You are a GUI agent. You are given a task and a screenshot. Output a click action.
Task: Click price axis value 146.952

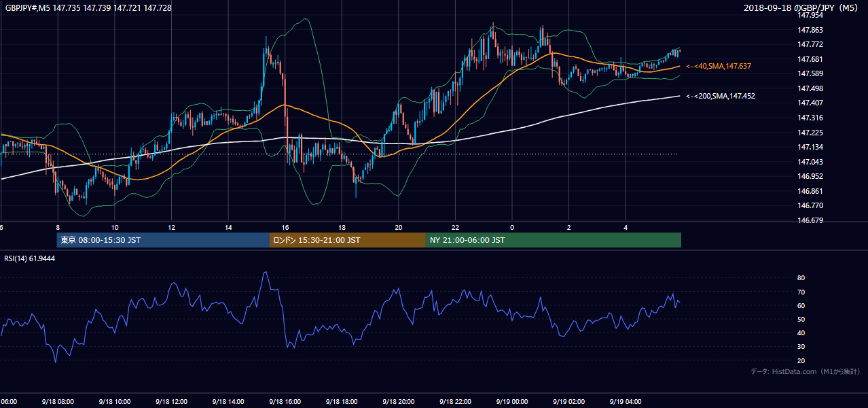point(810,176)
